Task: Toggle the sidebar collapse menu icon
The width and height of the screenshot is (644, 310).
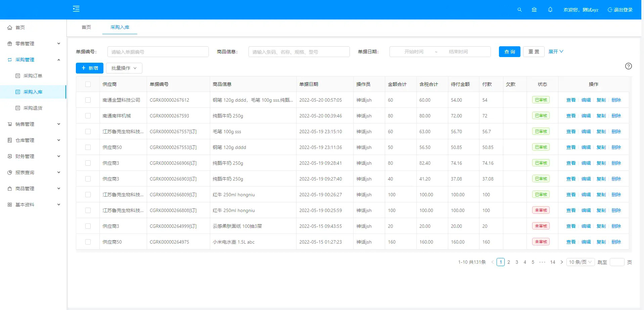Action: coord(76,9)
